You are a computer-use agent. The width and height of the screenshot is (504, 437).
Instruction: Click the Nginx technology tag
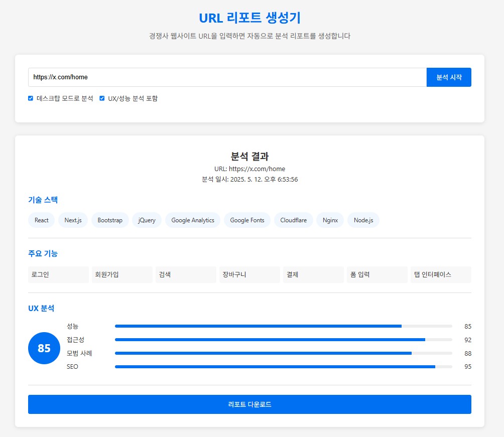pyautogui.click(x=330, y=220)
